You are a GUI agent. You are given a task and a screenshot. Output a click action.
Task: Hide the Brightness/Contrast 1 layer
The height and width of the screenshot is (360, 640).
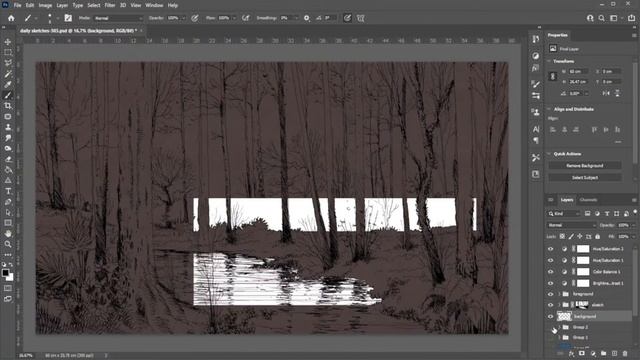tap(550, 283)
